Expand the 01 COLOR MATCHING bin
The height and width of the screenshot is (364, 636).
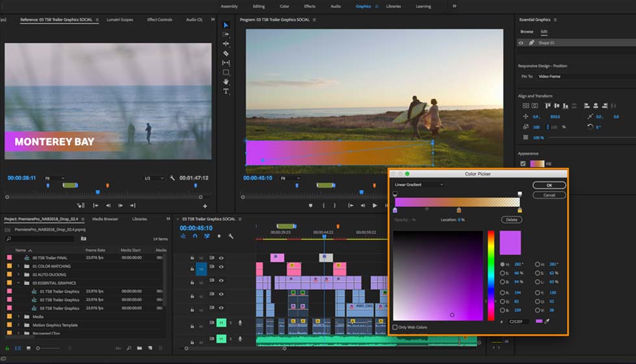[18, 266]
